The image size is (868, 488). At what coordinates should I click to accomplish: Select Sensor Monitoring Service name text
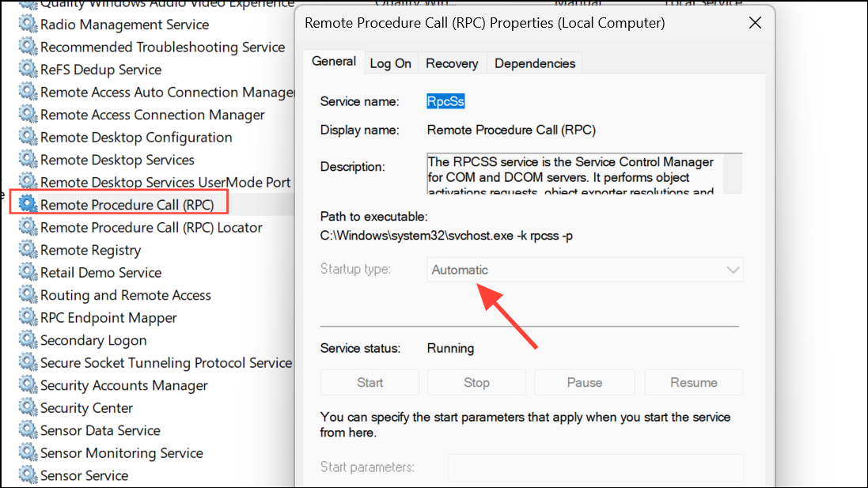point(122,453)
